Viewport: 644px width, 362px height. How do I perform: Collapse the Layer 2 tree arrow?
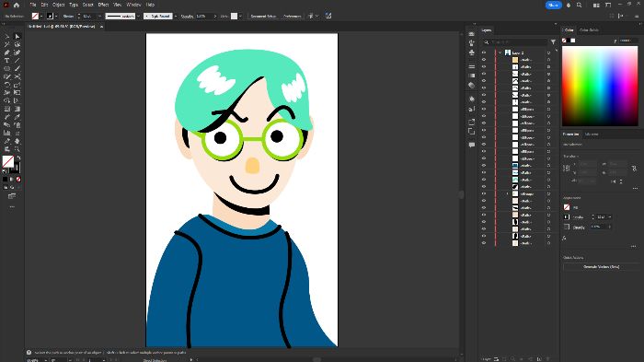point(500,53)
